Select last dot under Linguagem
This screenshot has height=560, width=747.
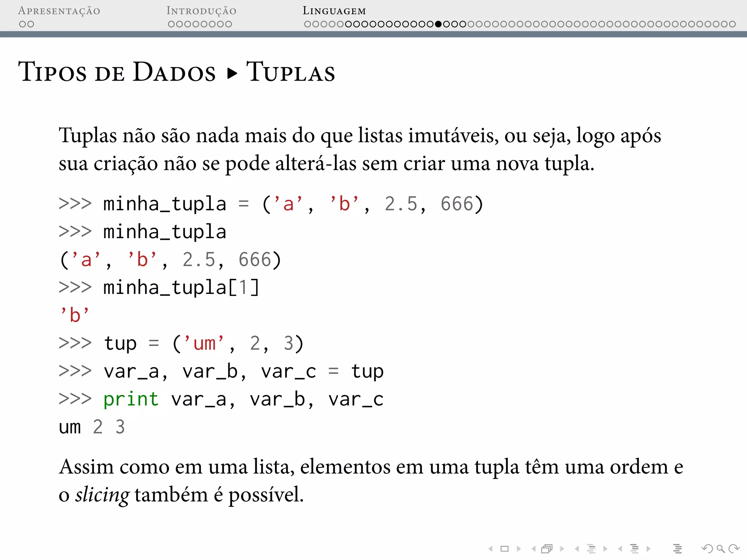coord(732,24)
